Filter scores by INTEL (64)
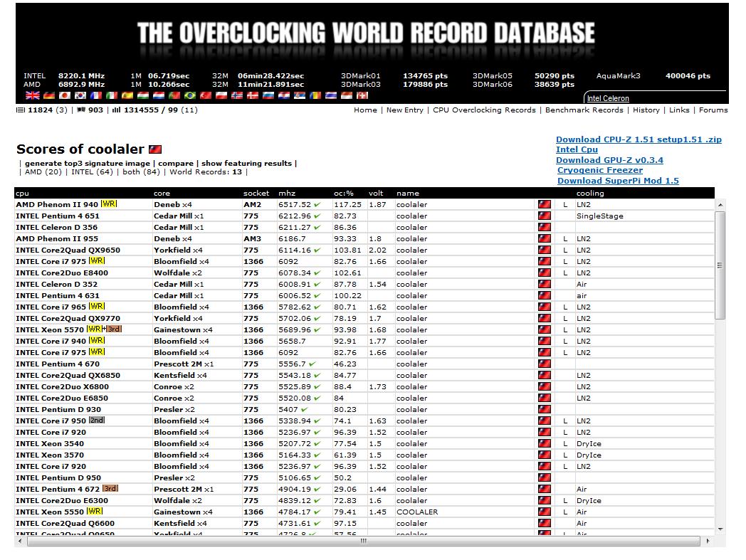Viewport: 746px width, 560px height. click(93, 171)
